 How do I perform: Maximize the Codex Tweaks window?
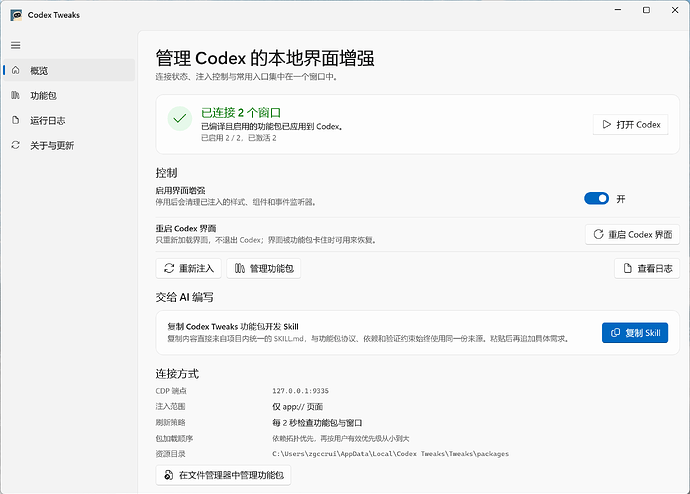[x=646, y=10]
